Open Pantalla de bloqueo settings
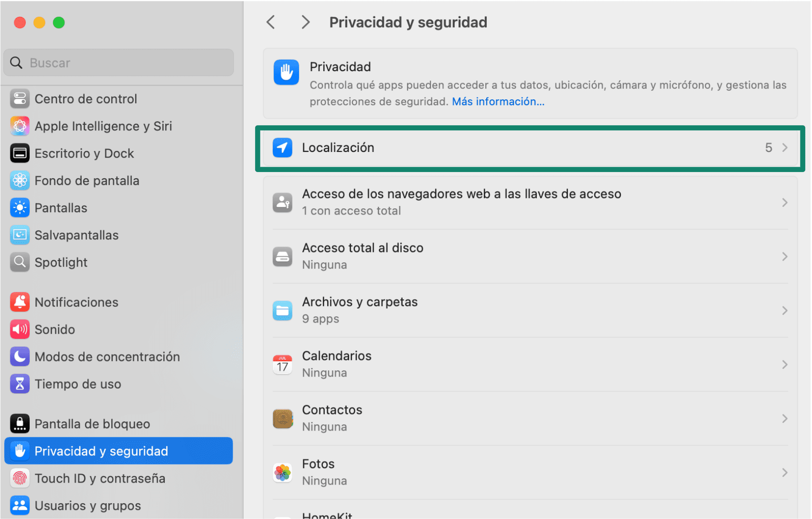 tap(92, 423)
